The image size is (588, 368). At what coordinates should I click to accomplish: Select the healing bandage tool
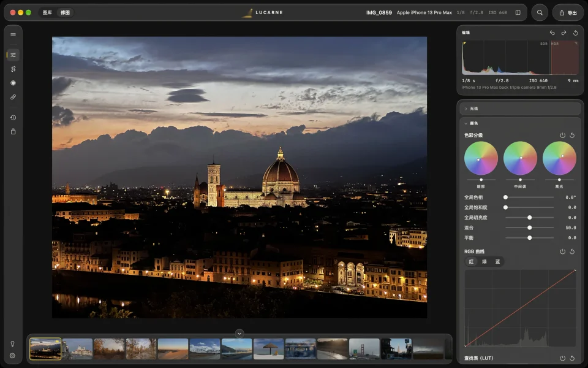point(13,97)
